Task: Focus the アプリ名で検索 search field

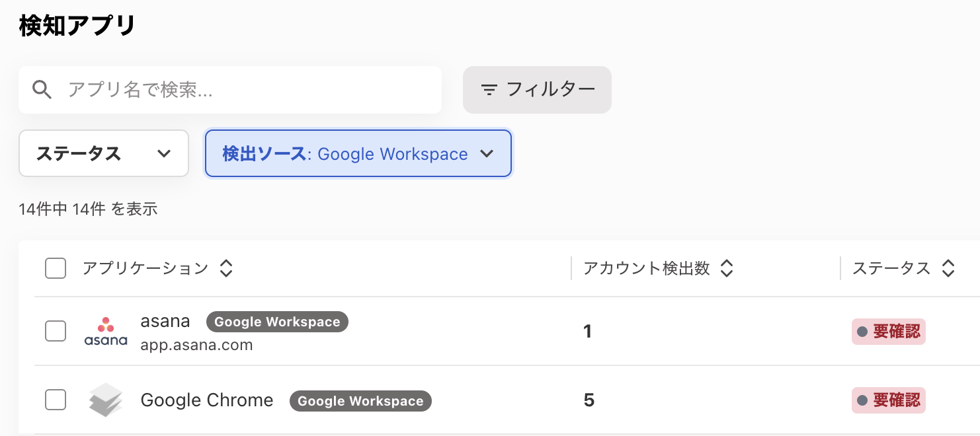Action: pyautogui.click(x=251, y=90)
